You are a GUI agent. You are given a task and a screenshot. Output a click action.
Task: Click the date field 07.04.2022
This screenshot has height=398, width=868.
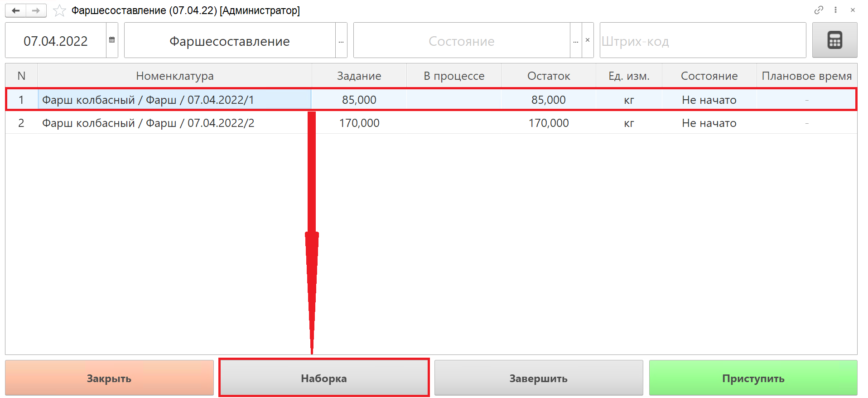[x=56, y=41]
